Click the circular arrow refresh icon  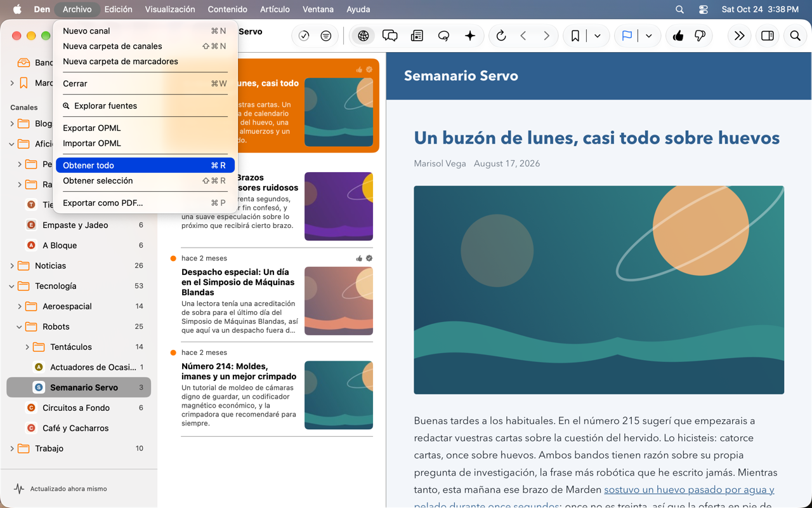pos(501,36)
